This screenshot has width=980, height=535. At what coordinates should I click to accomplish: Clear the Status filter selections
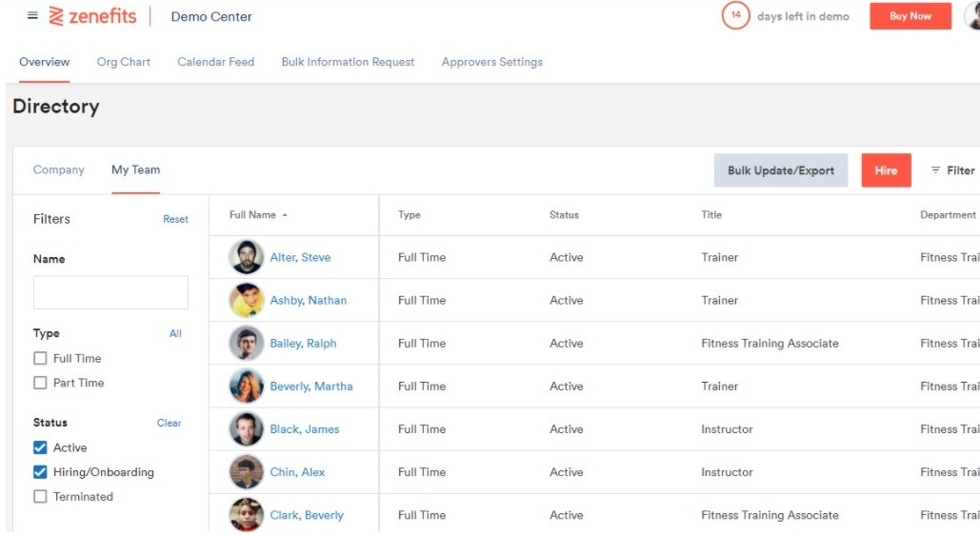coord(169,423)
